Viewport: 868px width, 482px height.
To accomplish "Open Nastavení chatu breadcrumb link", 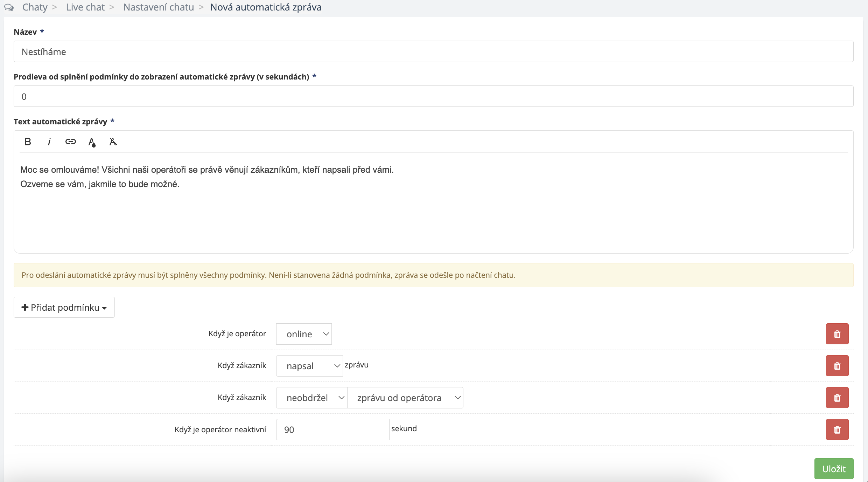I will tap(158, 7).
